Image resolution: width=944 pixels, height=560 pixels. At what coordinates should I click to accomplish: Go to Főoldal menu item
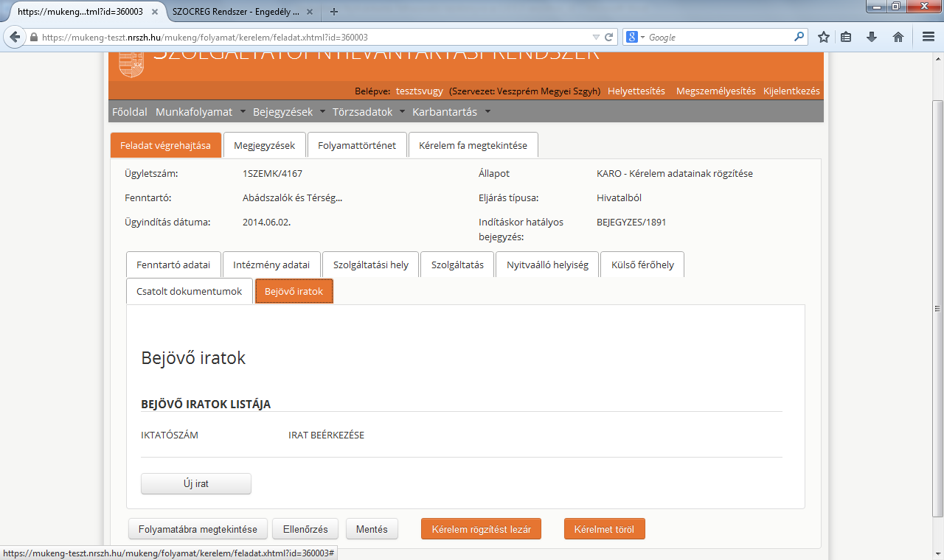[x=130, y=112]
